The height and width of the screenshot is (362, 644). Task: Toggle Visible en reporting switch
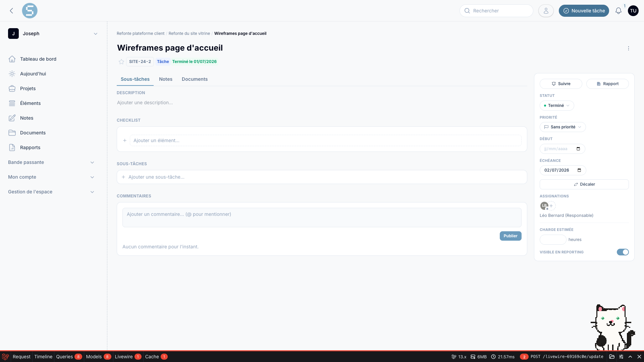623,252
